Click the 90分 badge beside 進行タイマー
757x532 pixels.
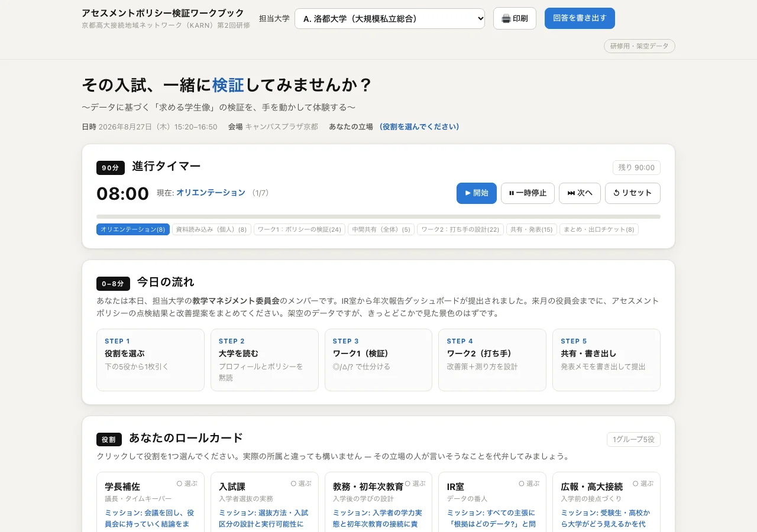[x=111, y=168]
